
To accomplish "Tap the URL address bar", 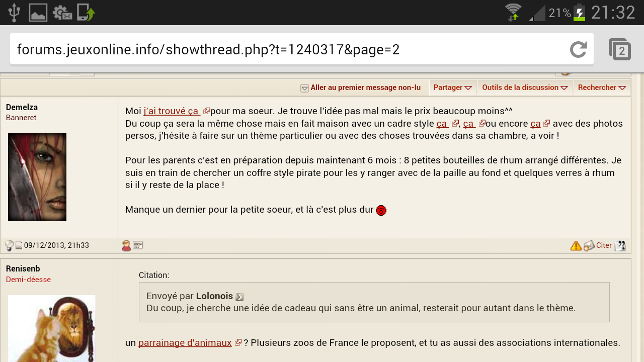I will click(287, 49).
